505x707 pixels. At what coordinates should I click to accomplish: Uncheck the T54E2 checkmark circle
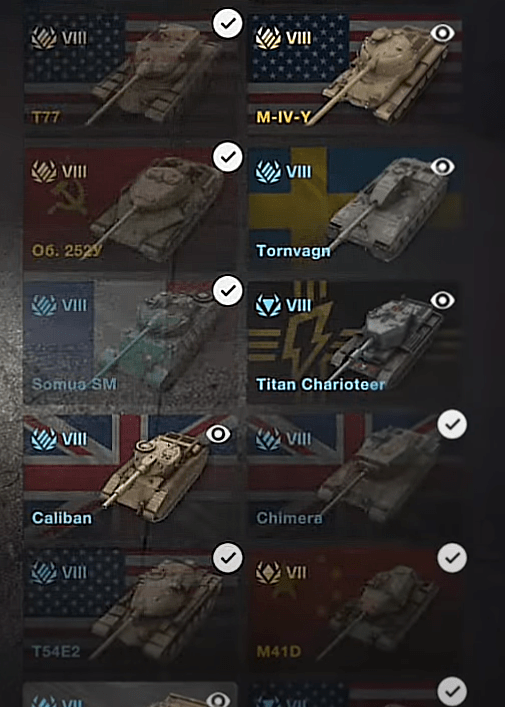point(228,558)
